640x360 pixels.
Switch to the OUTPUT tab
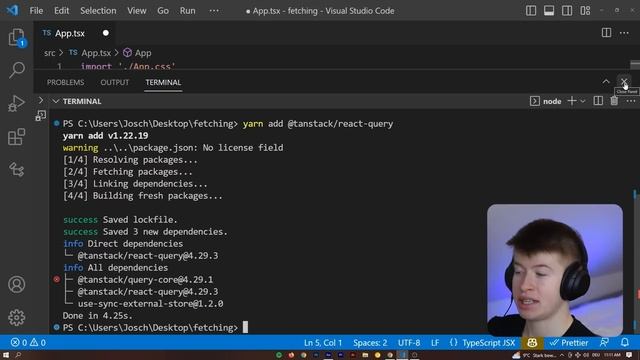[x=115, y=82]
